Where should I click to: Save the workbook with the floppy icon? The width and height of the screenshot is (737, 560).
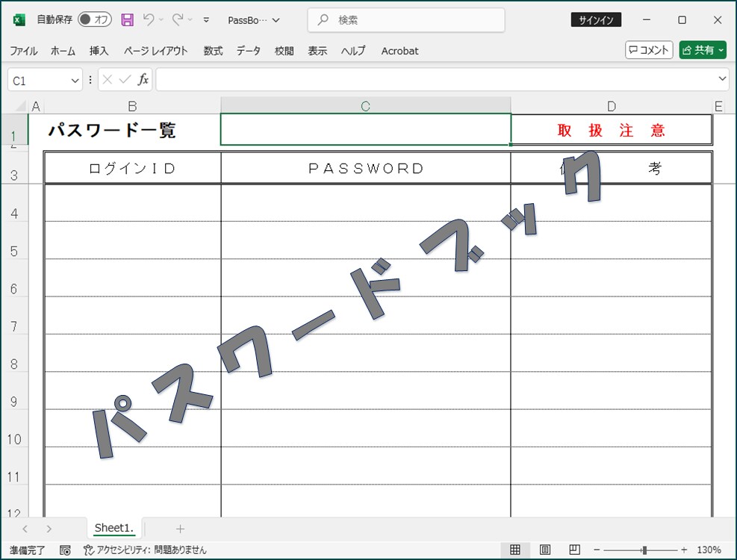coord(128,19)
